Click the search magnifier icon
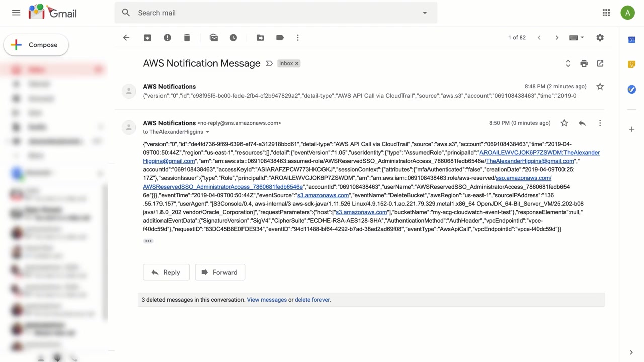This screenshot has width=644, height=362. pos(126,13)
